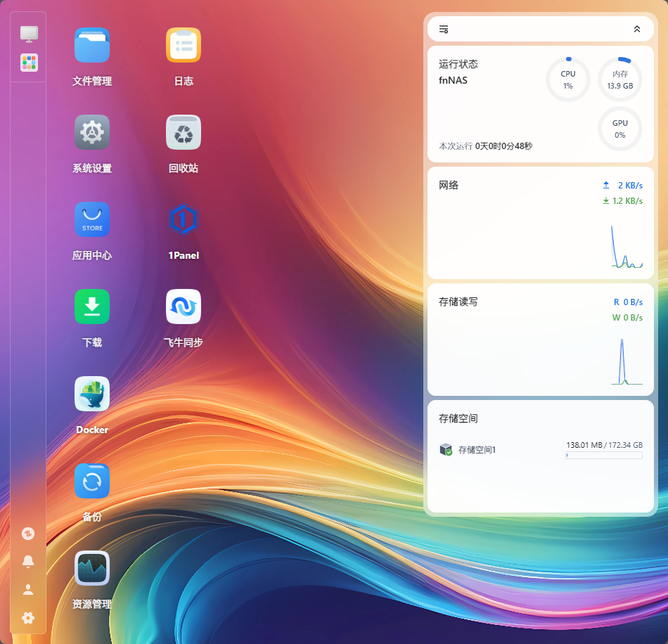Click the 存储空间1 usage bar
This screenshot has height=644, width=668.
coord(604,456)
